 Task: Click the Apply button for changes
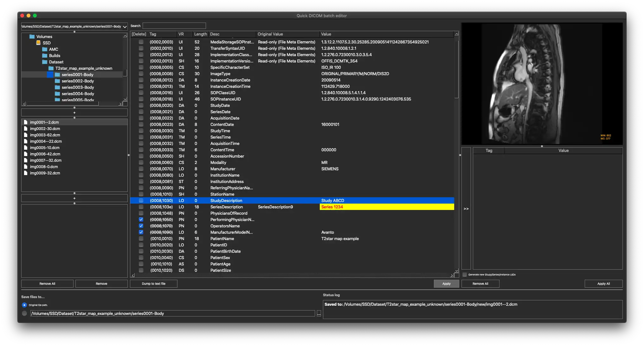click(446, 283)
